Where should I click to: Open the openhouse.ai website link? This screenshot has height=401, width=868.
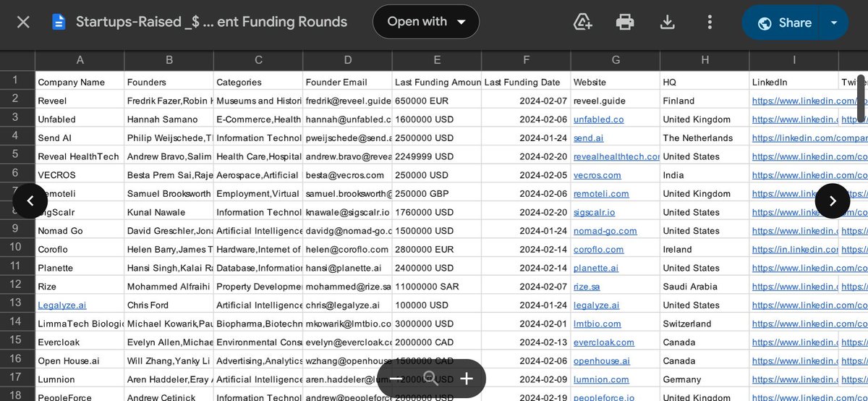(x=602, y=361)
